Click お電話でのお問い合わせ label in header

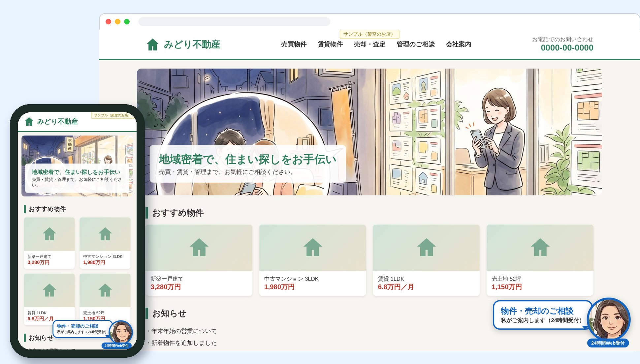coord(562,39)
